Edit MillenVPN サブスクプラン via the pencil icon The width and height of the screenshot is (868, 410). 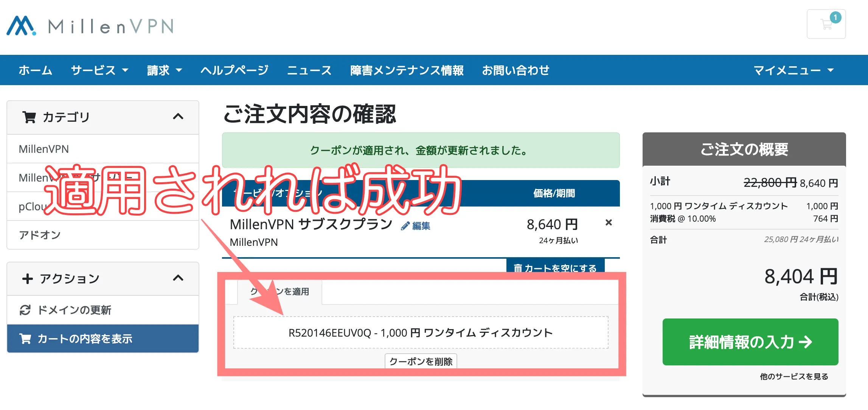click(405, 225)
